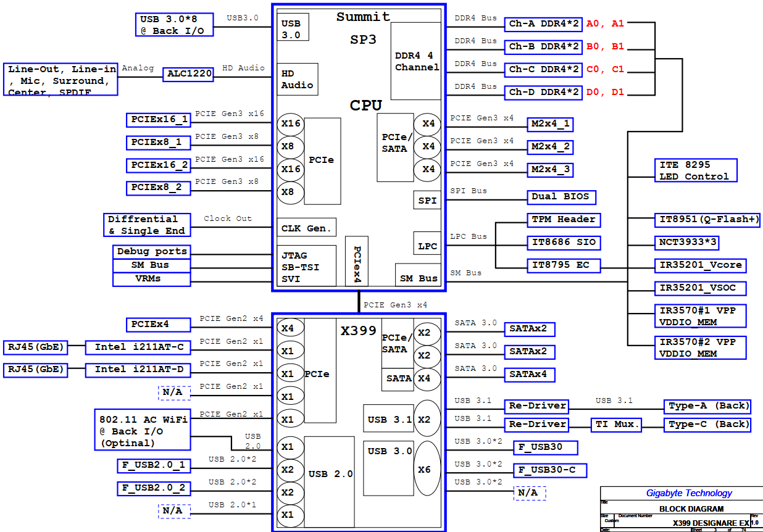The width and height of the screenshot is (763, 532).
Task: Click the M2x4_3 block
Action: [550, 170]
